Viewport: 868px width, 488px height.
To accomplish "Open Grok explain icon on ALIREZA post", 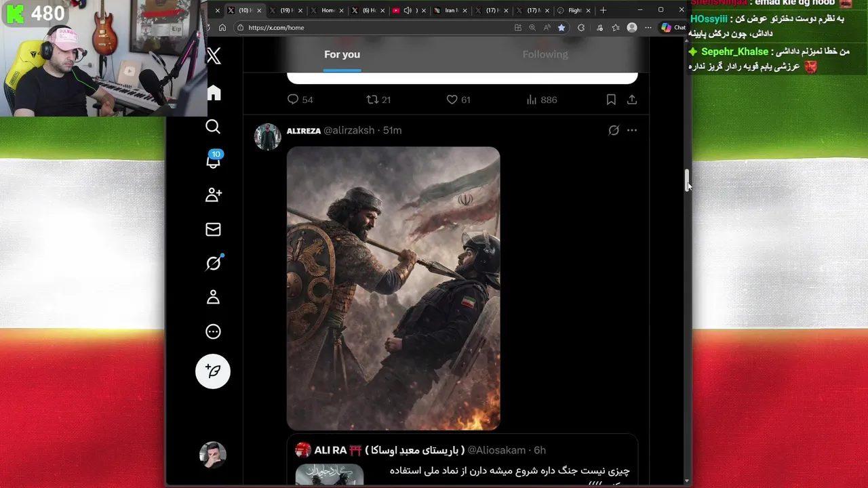I will [x=614, y=130].
